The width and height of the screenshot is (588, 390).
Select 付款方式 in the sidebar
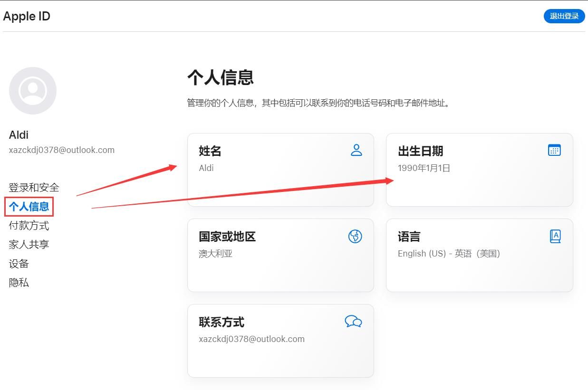[29, 226]
